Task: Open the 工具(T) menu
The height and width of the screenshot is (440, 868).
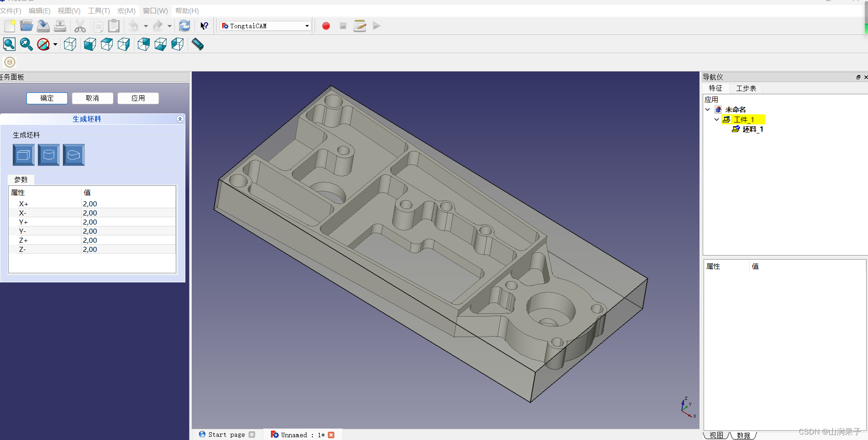Action: (x=99, y=10)
